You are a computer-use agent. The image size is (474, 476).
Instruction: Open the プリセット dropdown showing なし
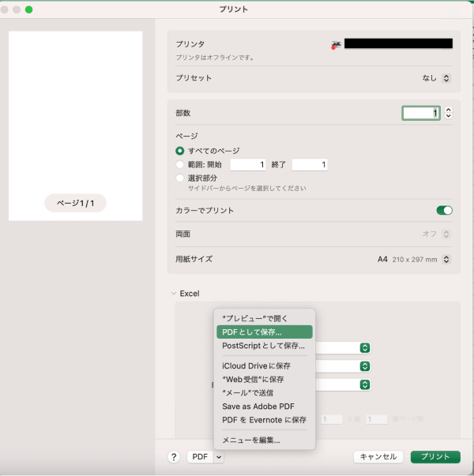pos(446,78)
